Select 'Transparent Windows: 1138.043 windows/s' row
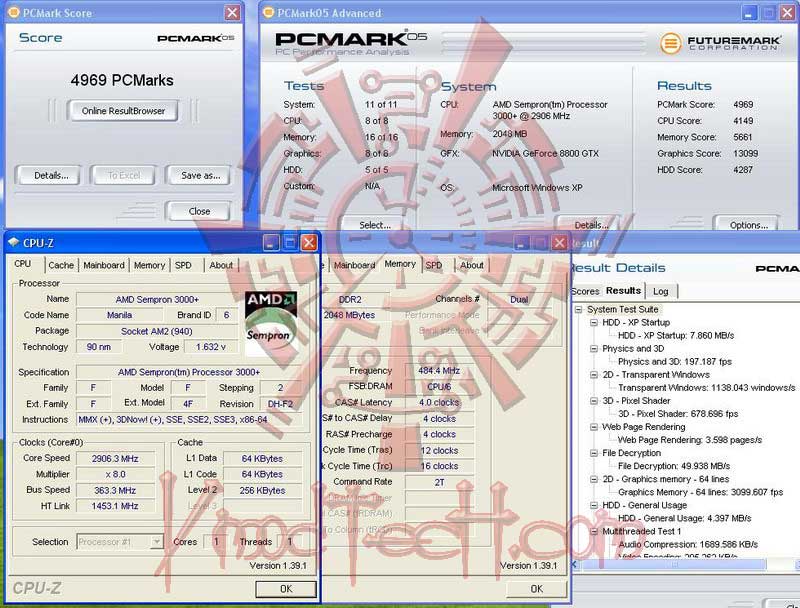 click(706, 388)
